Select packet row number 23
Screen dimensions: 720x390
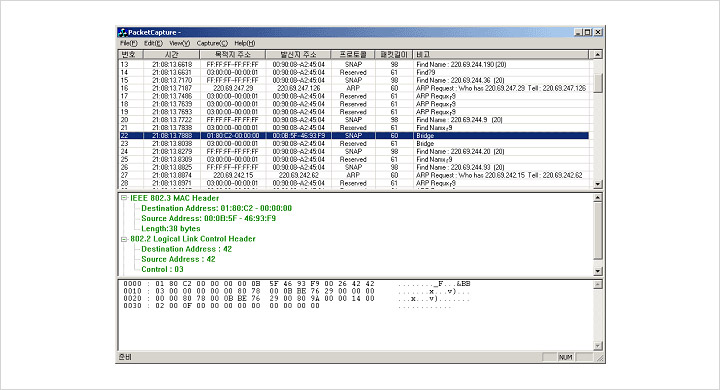click(x=354, y=143)
